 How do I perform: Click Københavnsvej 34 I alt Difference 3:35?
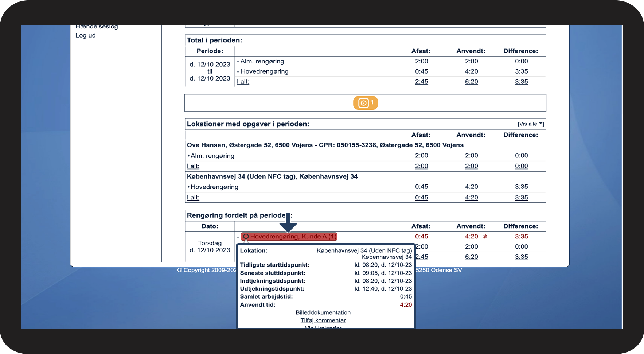click(522, 197)
